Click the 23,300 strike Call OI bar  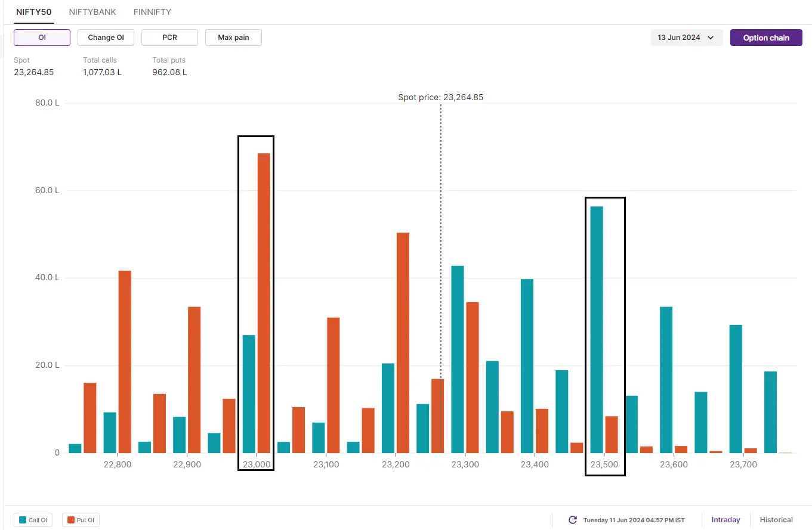coord(458,359)
